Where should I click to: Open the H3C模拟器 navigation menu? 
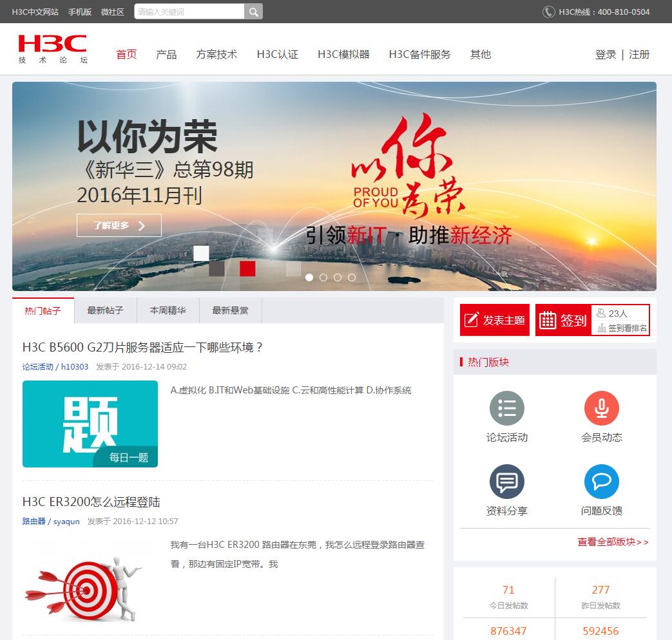[343, 54]
